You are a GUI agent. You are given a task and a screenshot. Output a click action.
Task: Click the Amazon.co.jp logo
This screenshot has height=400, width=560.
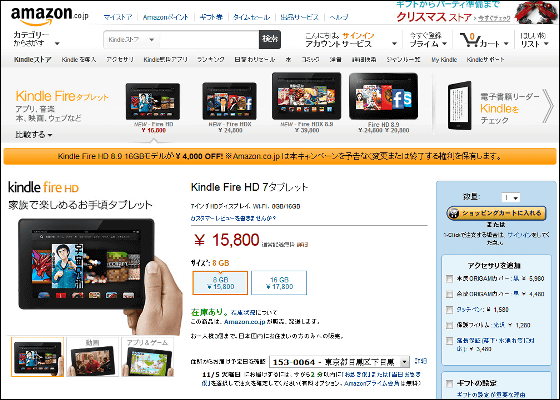(49, 15)
